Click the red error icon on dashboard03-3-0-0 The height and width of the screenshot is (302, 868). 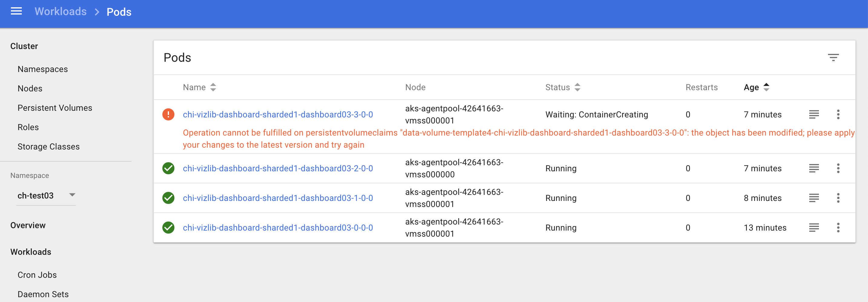click(x=168, y=114)
